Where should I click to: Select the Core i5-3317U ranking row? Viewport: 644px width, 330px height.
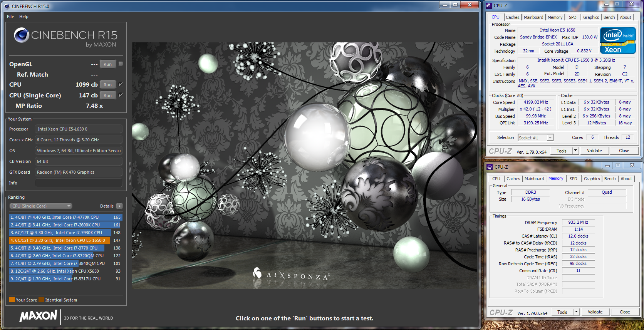65,279
